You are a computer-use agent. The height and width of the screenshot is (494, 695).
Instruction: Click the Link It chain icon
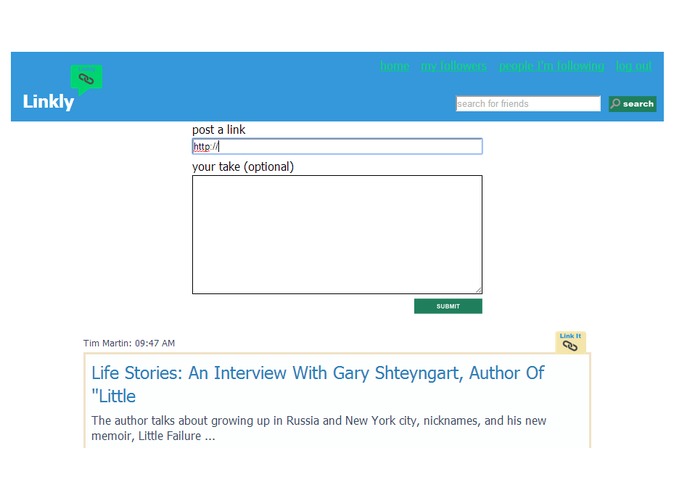(570, 342)
